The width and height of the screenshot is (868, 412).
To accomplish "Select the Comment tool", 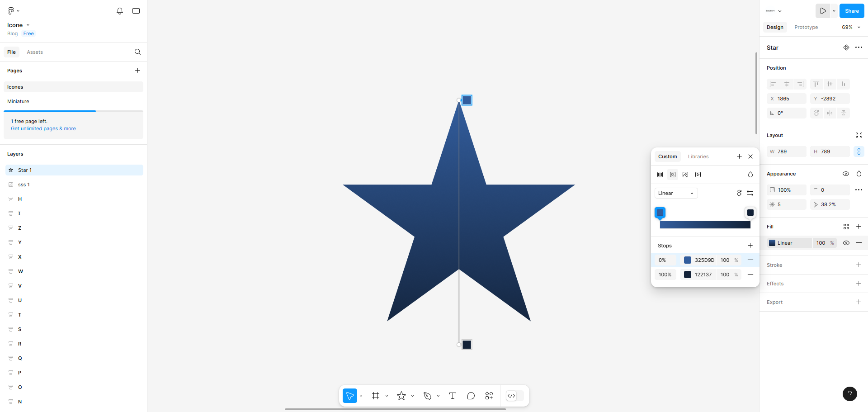I will 471,396.
